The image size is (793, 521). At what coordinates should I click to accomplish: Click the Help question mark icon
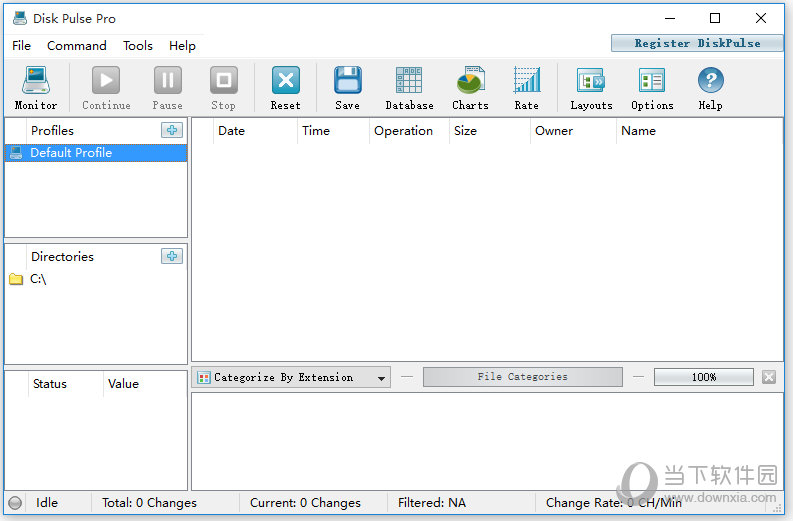coord(710,87)
